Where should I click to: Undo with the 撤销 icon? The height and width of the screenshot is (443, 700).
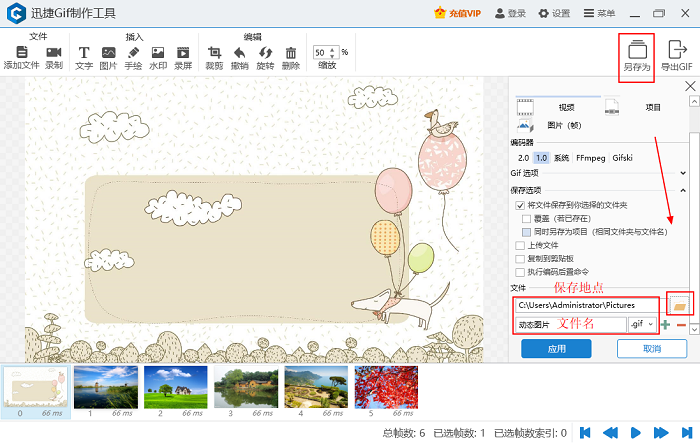pyautogui.click(x=240, y=52)
